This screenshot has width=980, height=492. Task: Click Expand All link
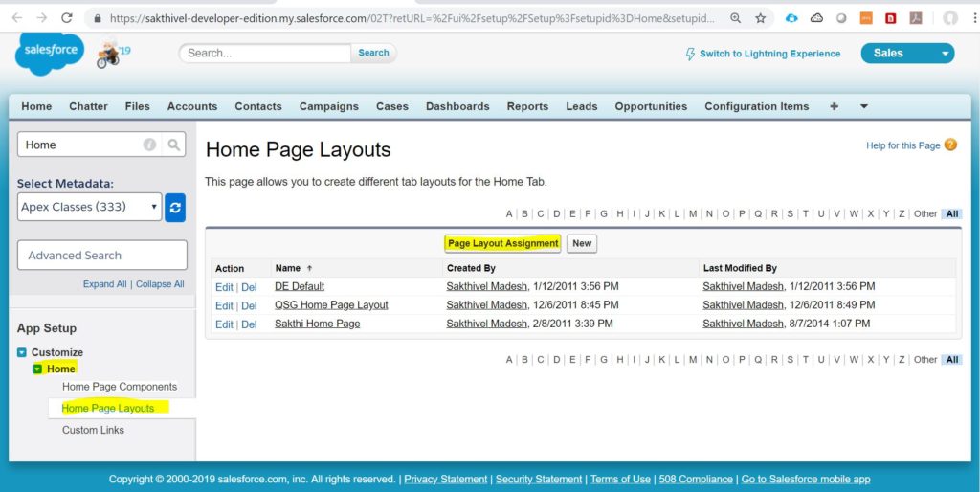pos(104,284)
